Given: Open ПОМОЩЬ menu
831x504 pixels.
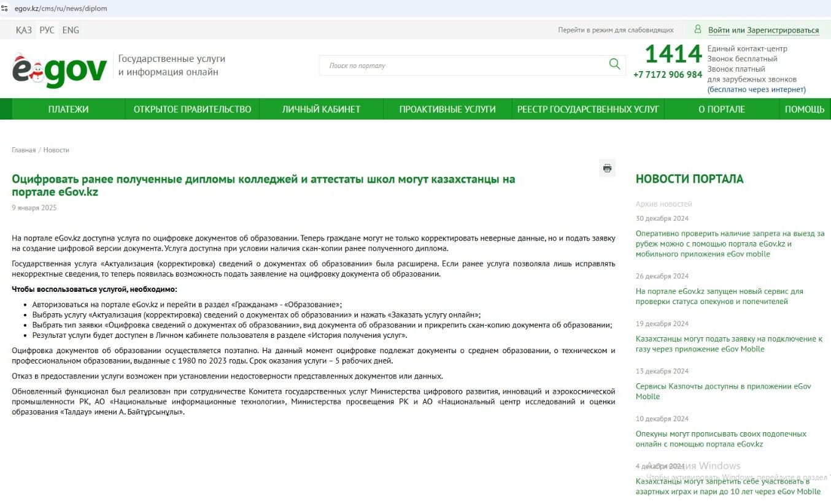Looking at the screenshot, I should [805, 109].
